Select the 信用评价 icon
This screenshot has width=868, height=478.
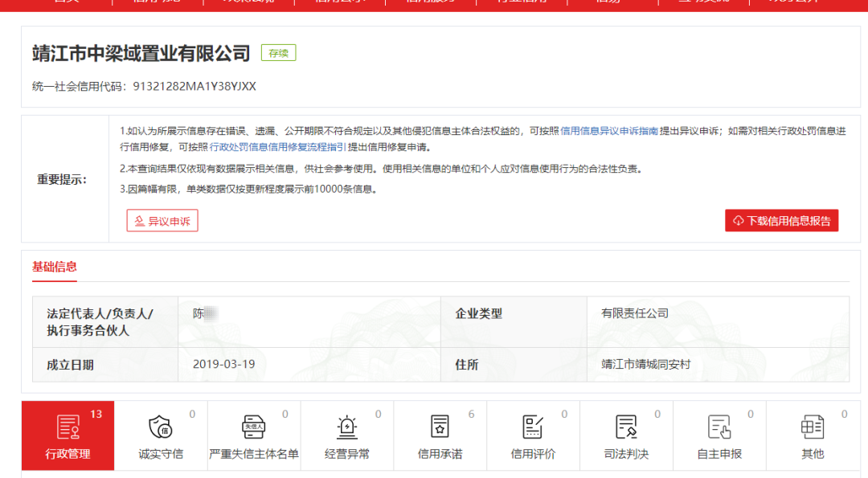coord(533,427)
